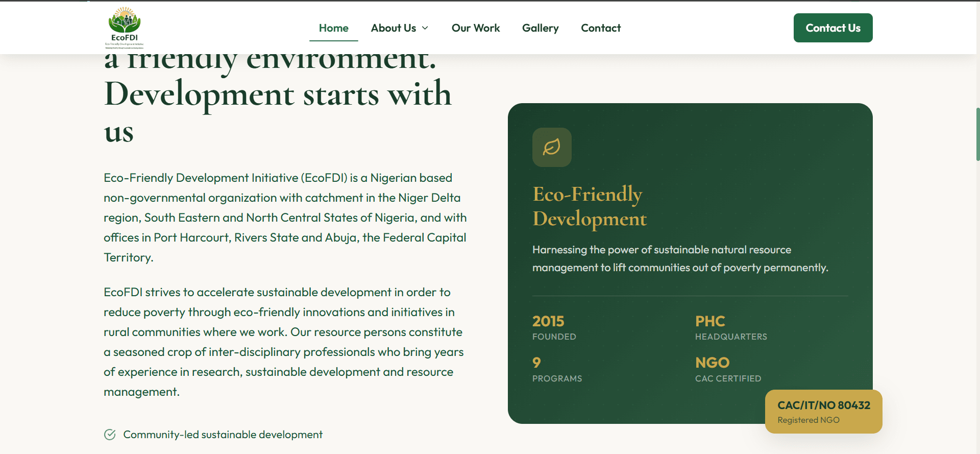Open the Home menu item
This screenshot has height=454, width=980.
tap(334, 28)
